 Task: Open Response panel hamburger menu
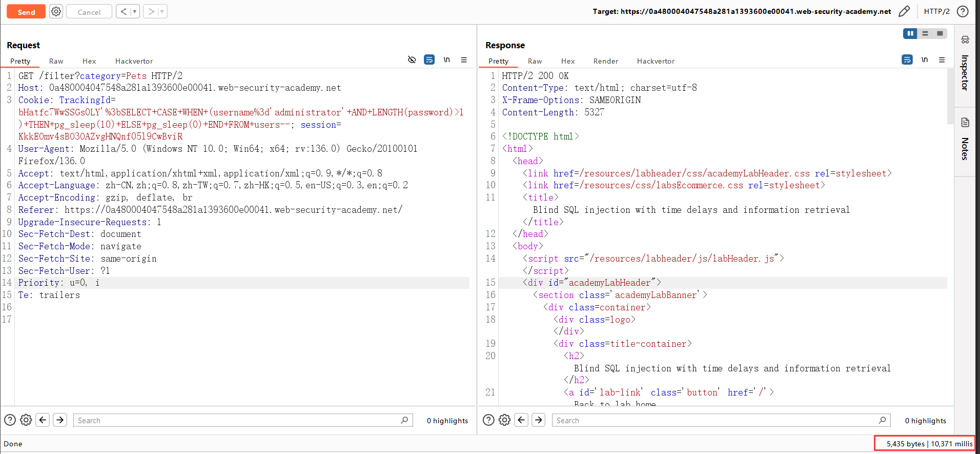pyautogui.click(x=942, y=60)
